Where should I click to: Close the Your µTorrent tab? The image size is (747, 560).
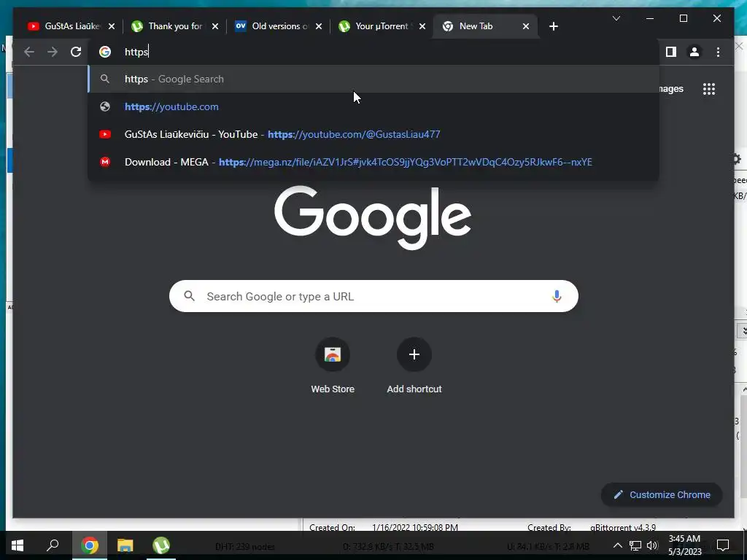click(x=422, y=26)
